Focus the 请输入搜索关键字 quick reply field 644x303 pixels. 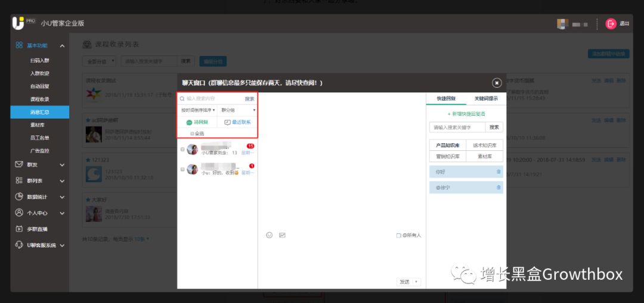click(x=457, y=127)
